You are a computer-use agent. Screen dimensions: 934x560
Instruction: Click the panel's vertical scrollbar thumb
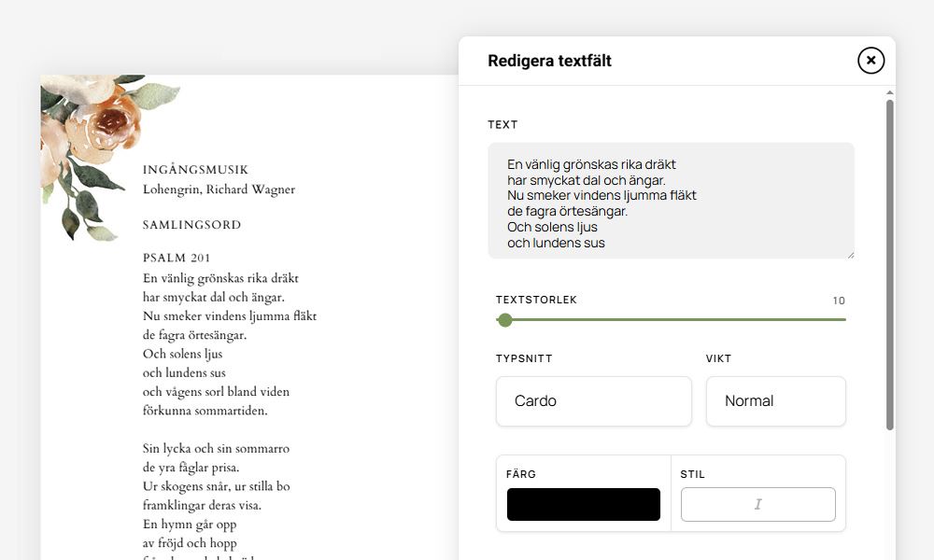point(889,261)
